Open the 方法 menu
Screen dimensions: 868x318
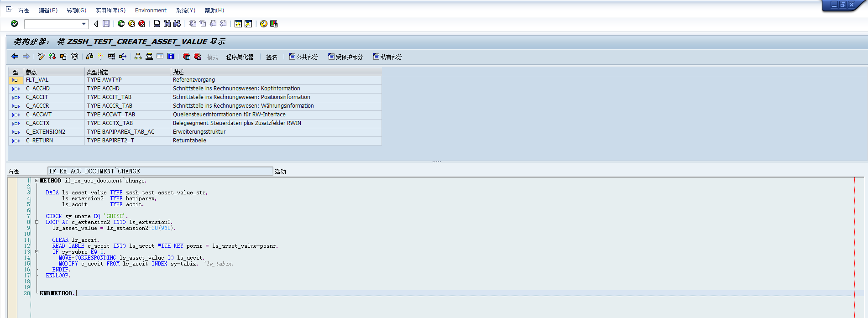[23, 10]
